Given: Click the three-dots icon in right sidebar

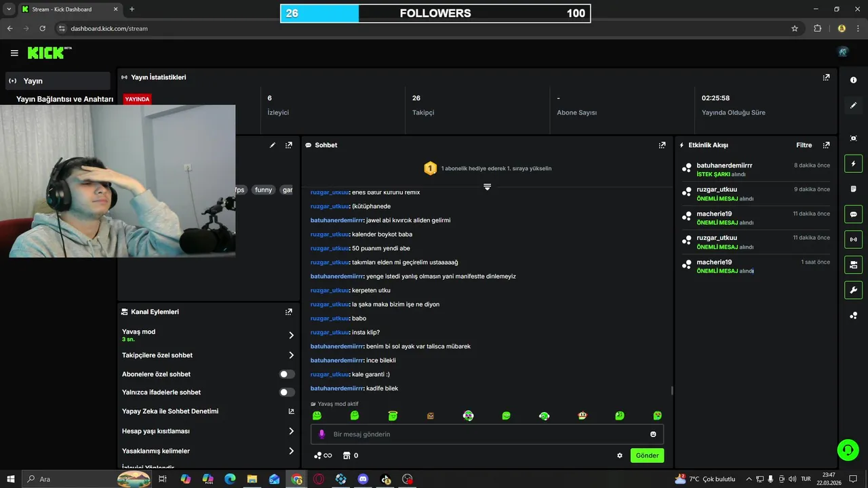Looking at the screenshot, I should click(853, 315).
